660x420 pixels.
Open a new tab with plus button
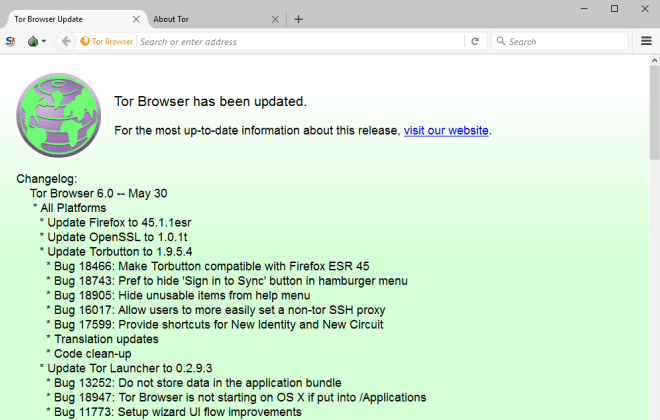click(x=298, y=19)
